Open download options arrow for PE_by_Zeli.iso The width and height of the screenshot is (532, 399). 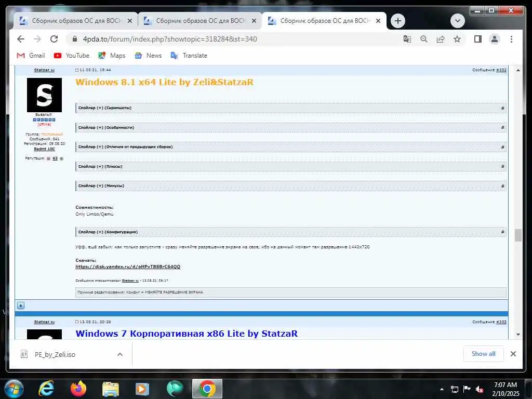(x=120, y=354)
